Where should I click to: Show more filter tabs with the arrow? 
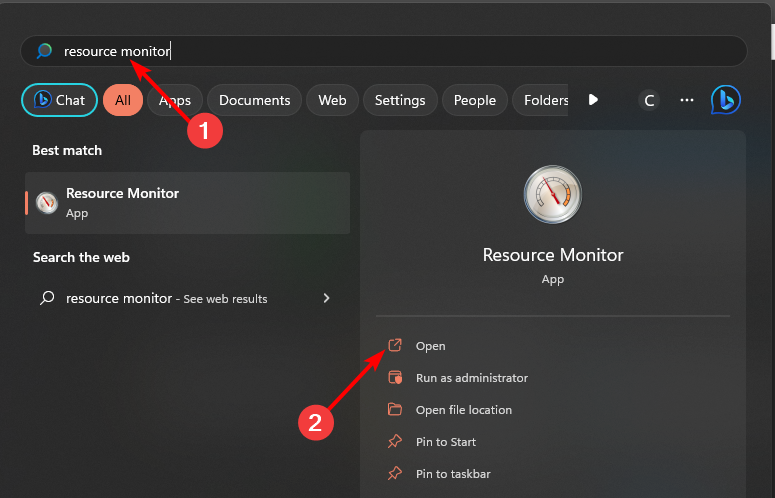tap(593, 100)
